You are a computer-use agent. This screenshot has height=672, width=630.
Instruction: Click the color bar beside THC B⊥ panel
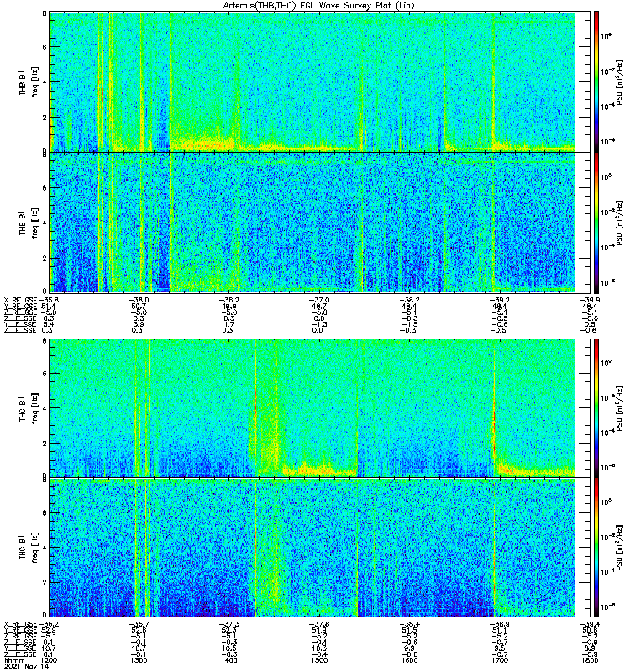pos(596,408)
